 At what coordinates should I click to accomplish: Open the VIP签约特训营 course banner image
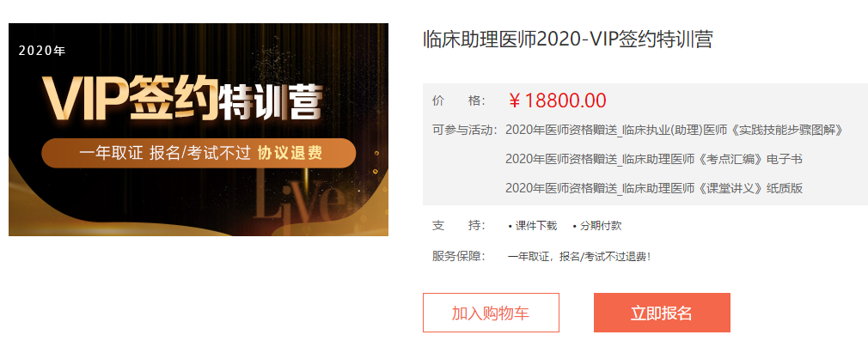199,130
